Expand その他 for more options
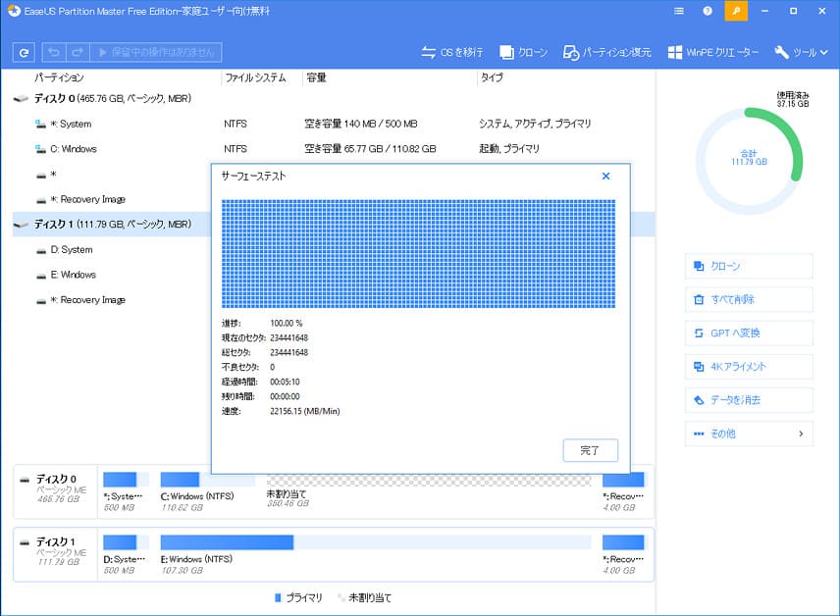This screenshot has height=616, width=840. [x=749, y=433]
